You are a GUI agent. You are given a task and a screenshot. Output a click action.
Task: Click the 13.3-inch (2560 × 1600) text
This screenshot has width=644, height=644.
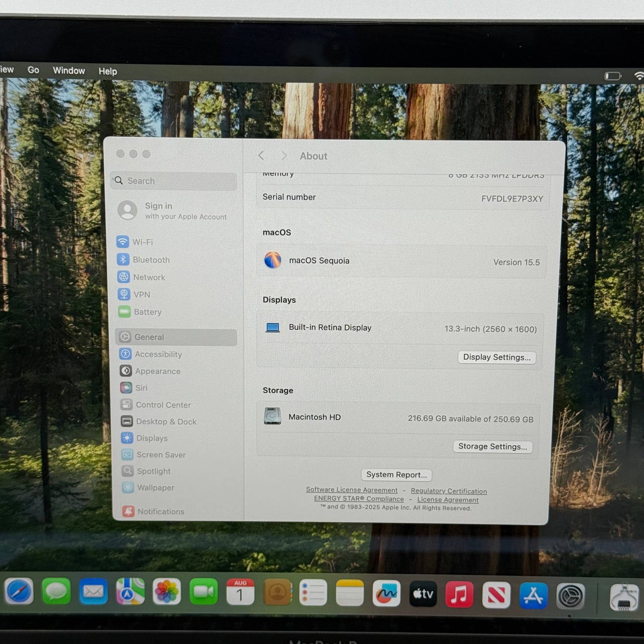(x=491, y=329)
